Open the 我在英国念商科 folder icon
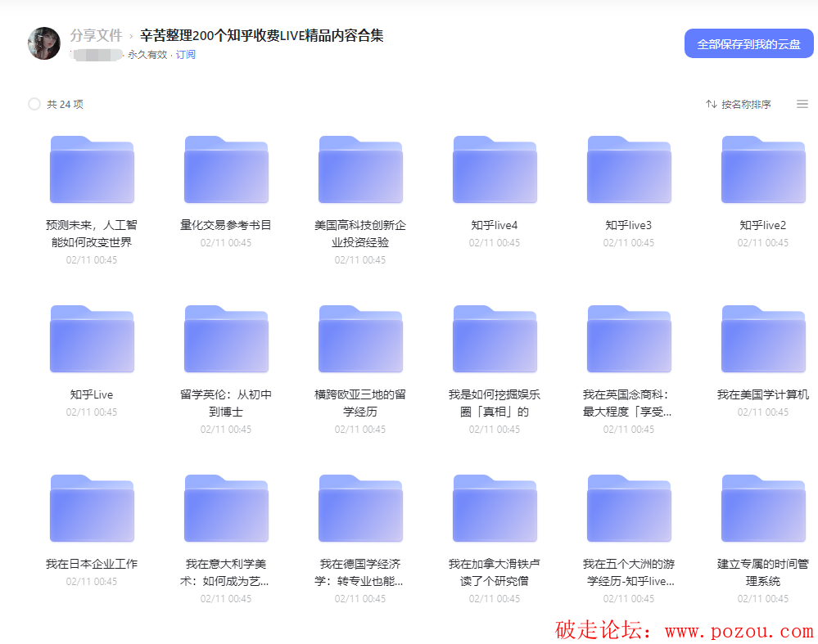Image resolution: width=818 pixels, height=644 pixels. click(629, 339)
